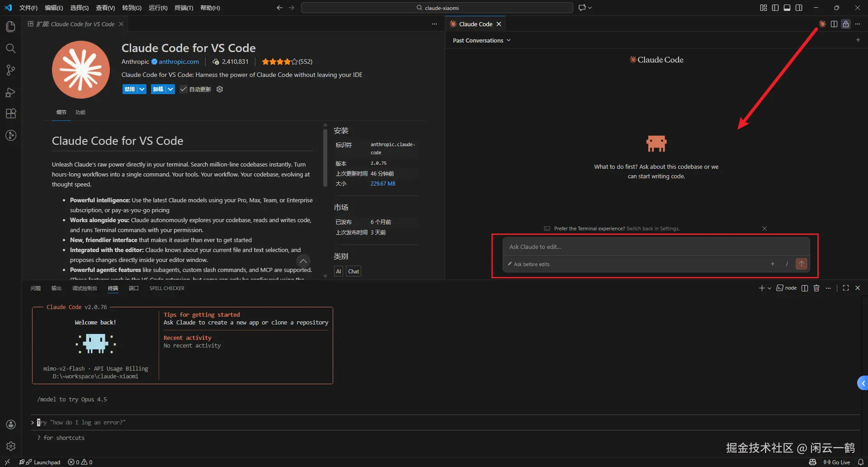The height and width of the screenshot is (467, 868).
Task: Switch to the 输出 panel tab
Action: pyautogui.click(x=57, y=288)
